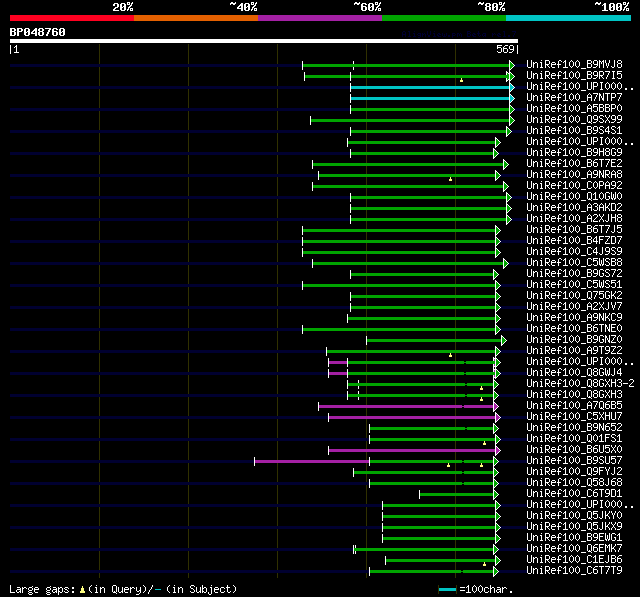This screenshot has height=597, width=640.
Task: Click the orange ~40% legend color segment
Action: [196, 18]
